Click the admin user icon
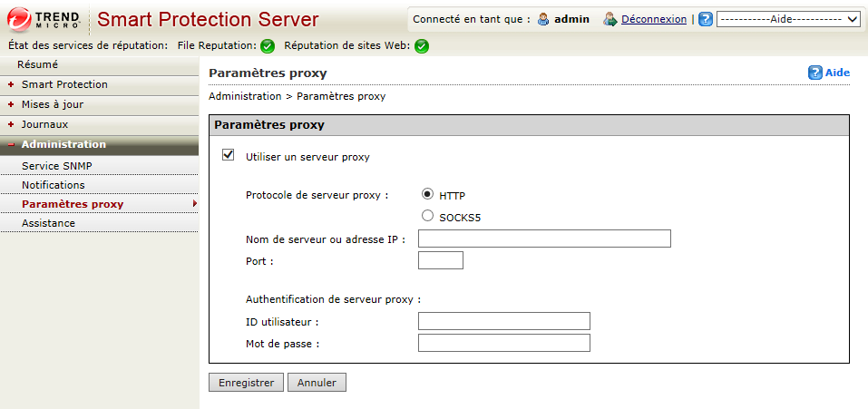The width and height of the screenshot is (868, 409). (544, 19)
